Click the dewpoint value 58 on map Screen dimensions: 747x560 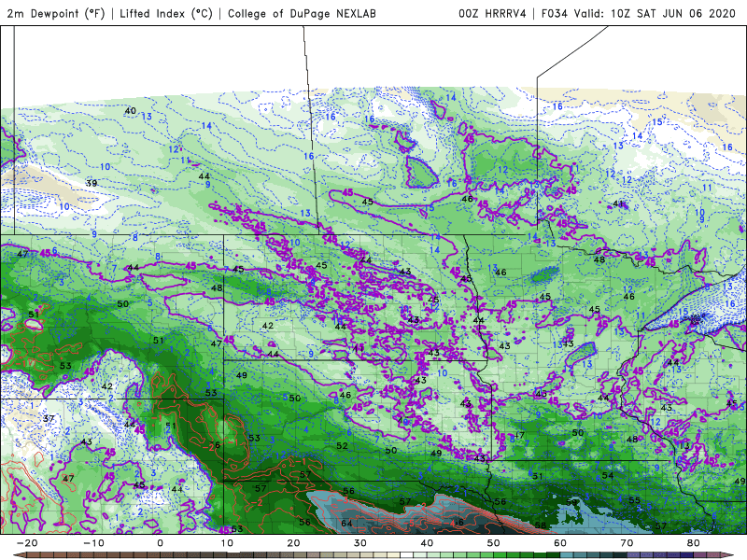[541, 525]
